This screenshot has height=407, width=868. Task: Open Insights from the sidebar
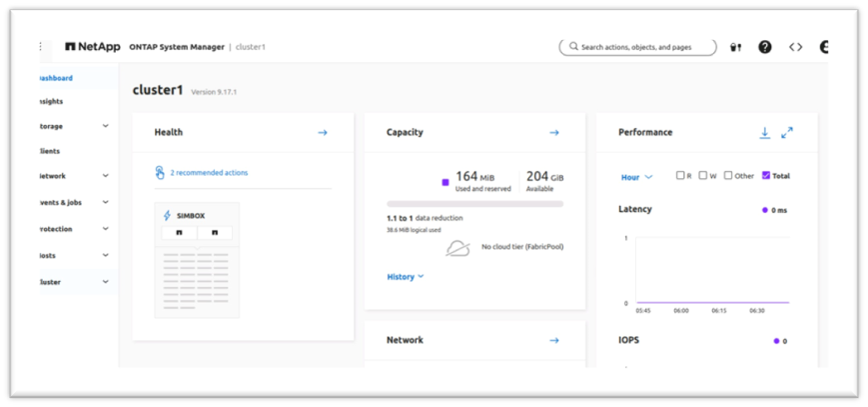[51, 101]
